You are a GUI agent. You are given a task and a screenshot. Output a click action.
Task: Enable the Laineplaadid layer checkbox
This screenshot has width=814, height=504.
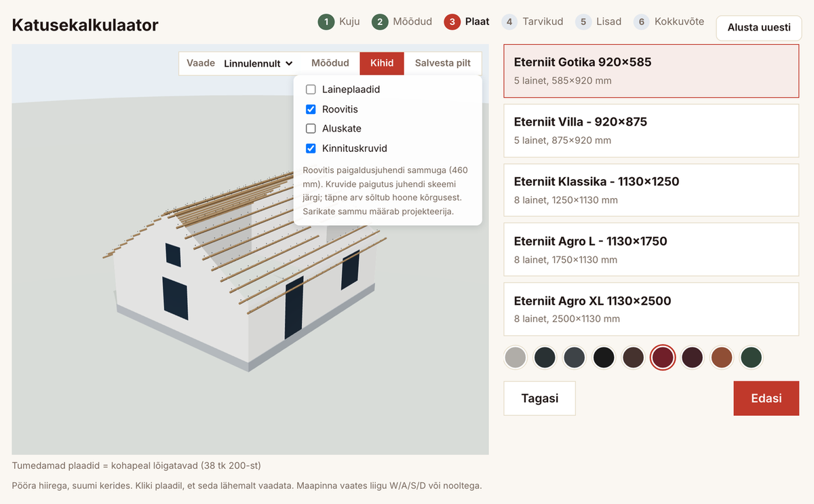tap(311, 90)
